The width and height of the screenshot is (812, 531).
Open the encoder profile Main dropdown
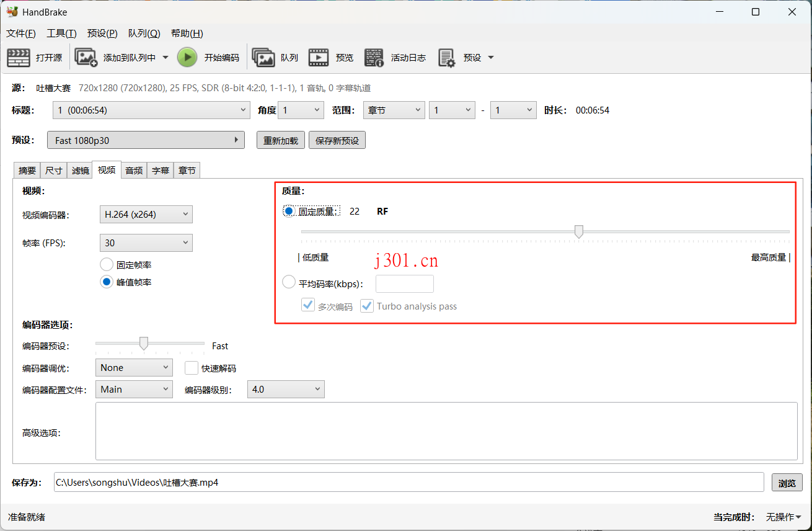134,390
